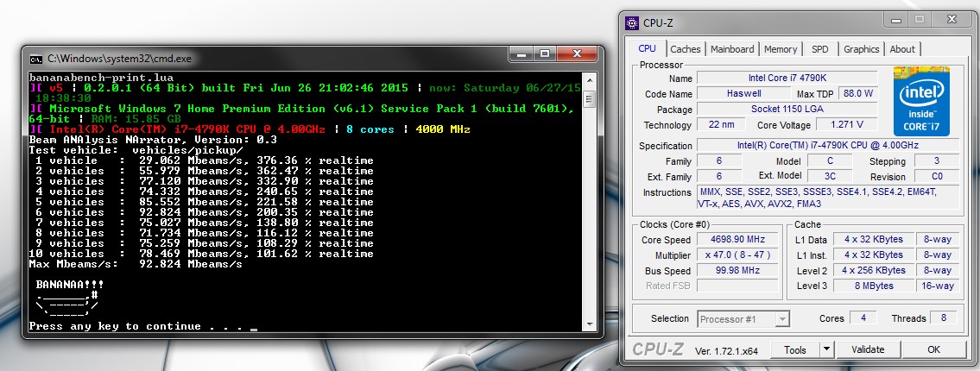Click the CPU-Z title bar icon
The height and width of the screenshot is (371, 980).
633,23
